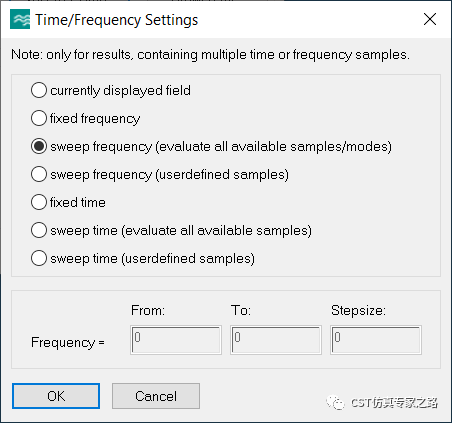Click the To frequency input field
The height and width of the screenshot is (423, 452).
pyautogui.click(x=276, y=340)
